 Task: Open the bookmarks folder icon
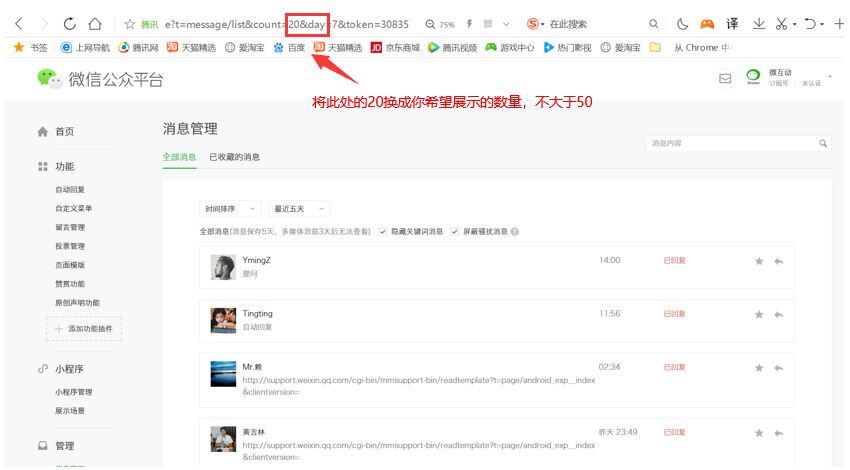pyautogui.click(x=655, y=48)
